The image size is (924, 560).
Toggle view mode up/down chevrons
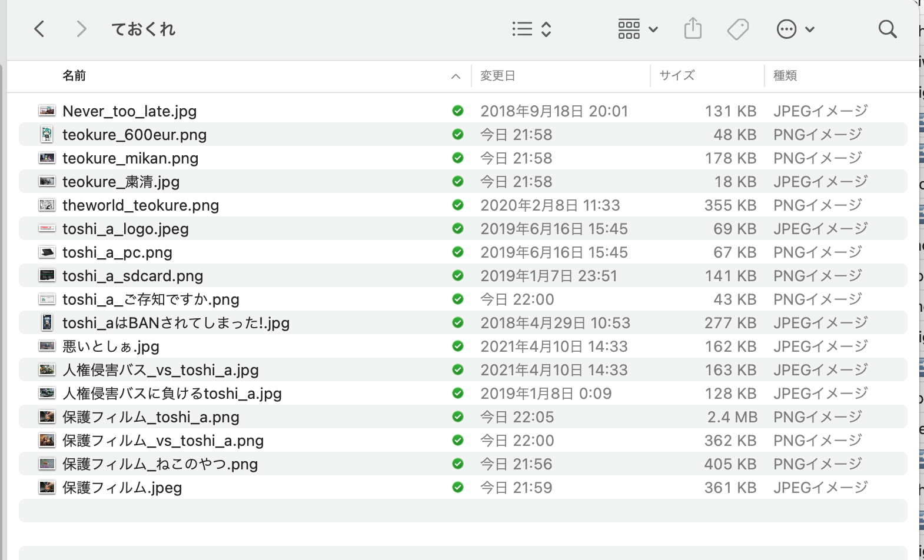click(546, 29)
